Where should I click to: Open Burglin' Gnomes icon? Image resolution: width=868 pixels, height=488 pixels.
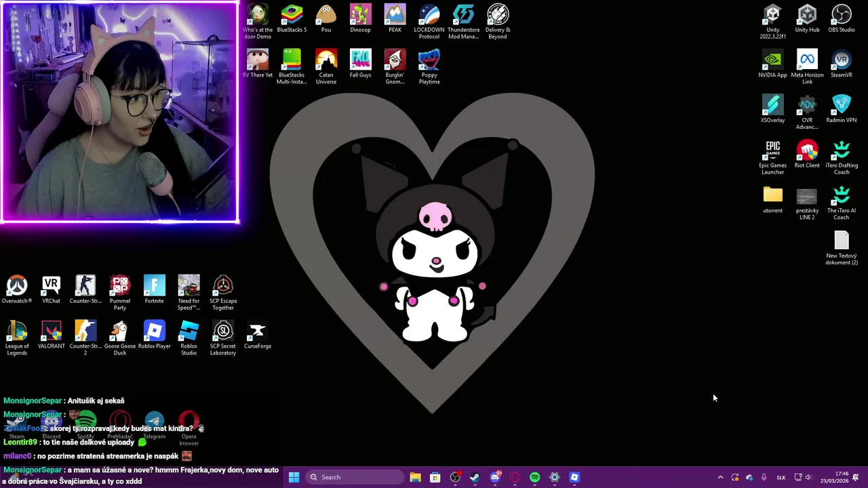click(x=395, y=66)
